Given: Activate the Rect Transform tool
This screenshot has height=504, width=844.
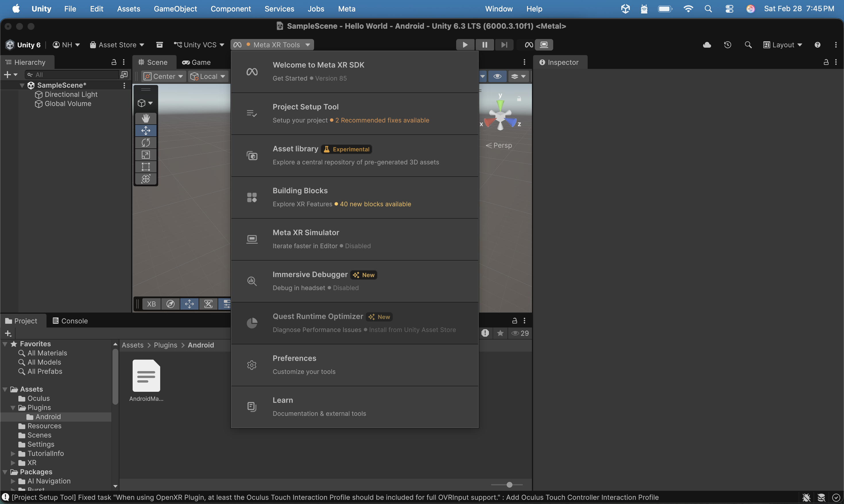Looking at the screenshot, I should [146, 166].
